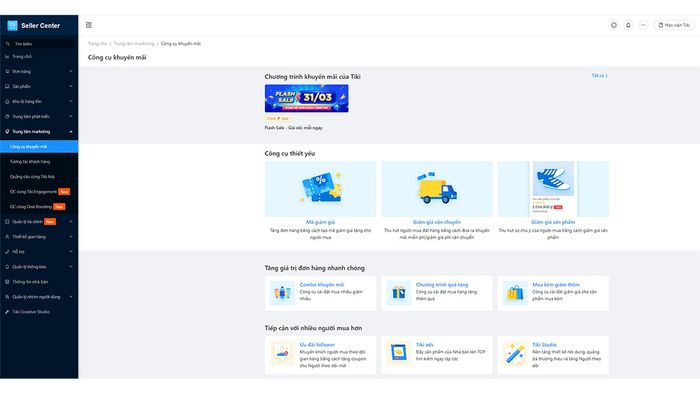Click the Seller Center logo icon

click(x=12, y=25)
